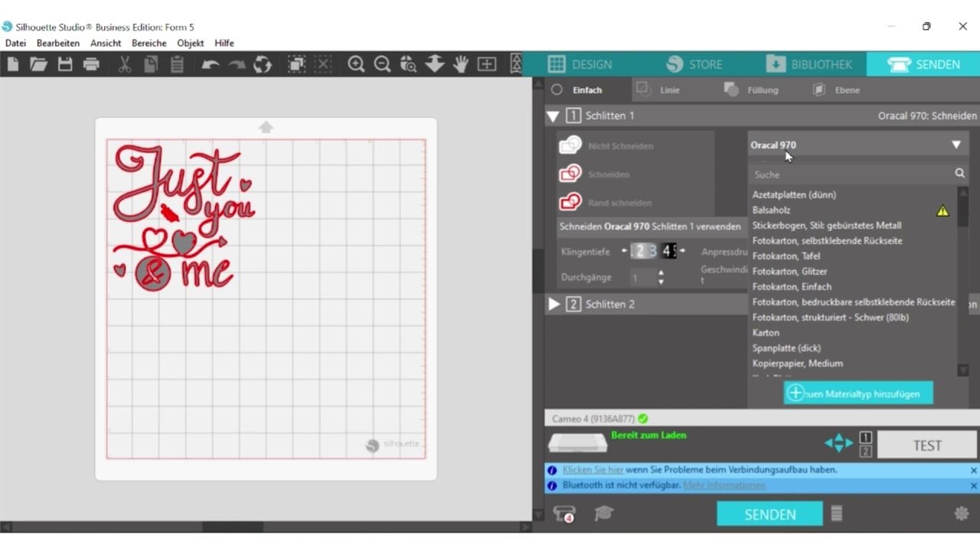Screen dimensions: 980x551
Task: Increase Klingentiefe with the right arrow
Action: pyautogui.click(x=682, y=250)
